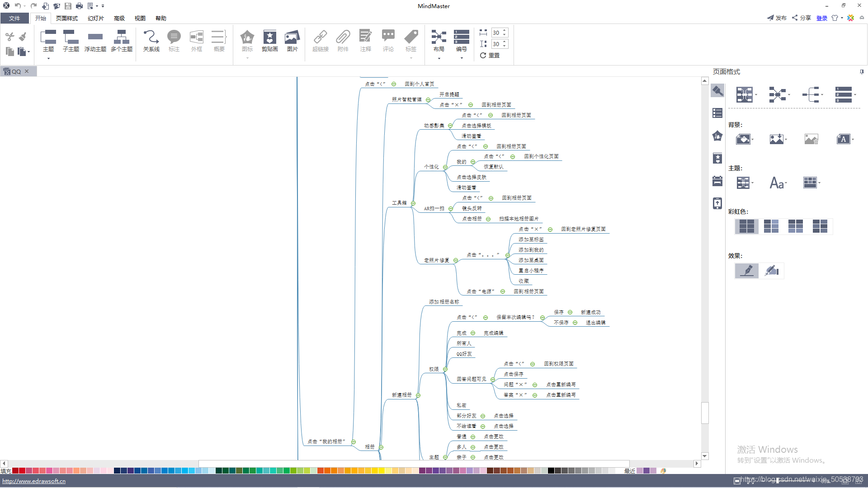The width and height of the screenshot is (868, 488).
Task: Pick the red swatch in fill palette
Action: [22, 471]
